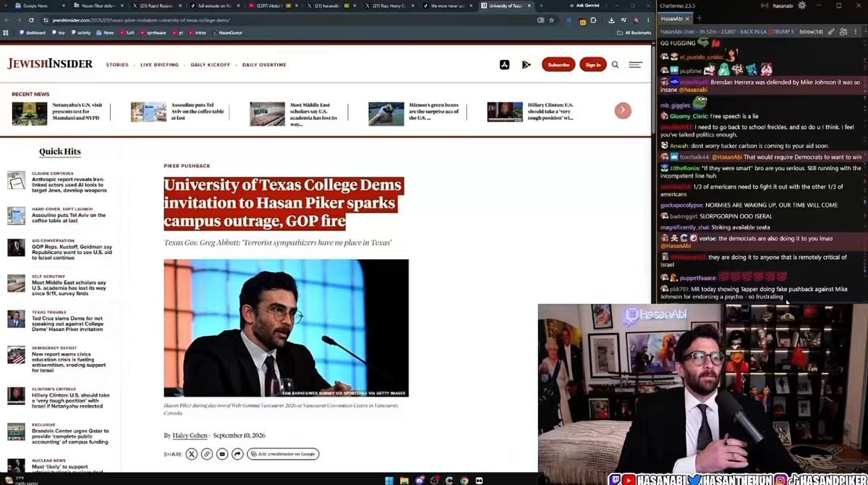Close the HasanAbi Chatterino tab
The image size is (868, 485).
(x=688, y=18)
